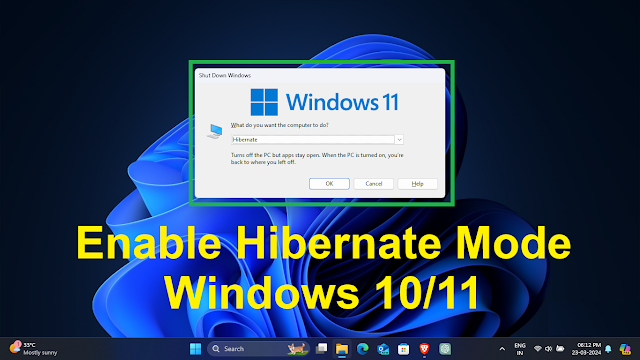This screenshot has width=640, height=360.
Task: Click the ENG IN language indicator
Action: [520, 349]
